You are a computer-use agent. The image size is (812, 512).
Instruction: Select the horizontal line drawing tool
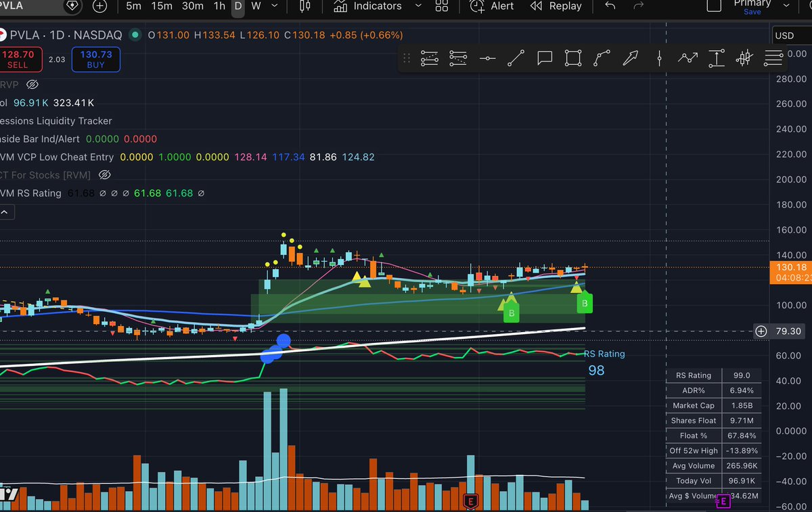click(x=487, y=59)
